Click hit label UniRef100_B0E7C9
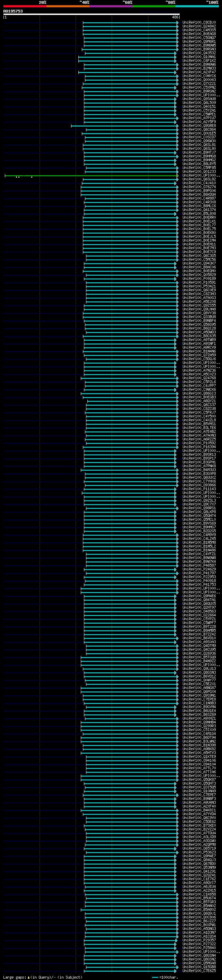Image resolution: width=222 pixels, height=980 pixels. pos(199,252)
